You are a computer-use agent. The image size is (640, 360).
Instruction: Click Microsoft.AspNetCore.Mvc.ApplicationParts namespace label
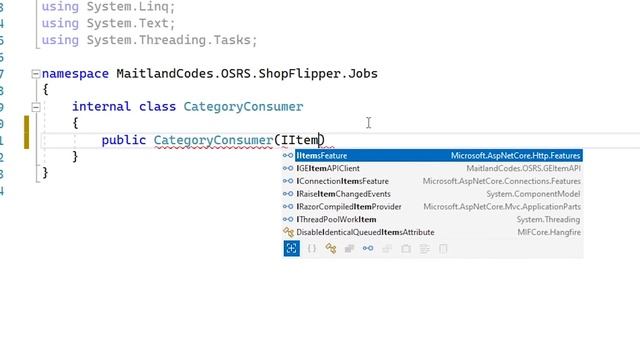pos(502,207)
